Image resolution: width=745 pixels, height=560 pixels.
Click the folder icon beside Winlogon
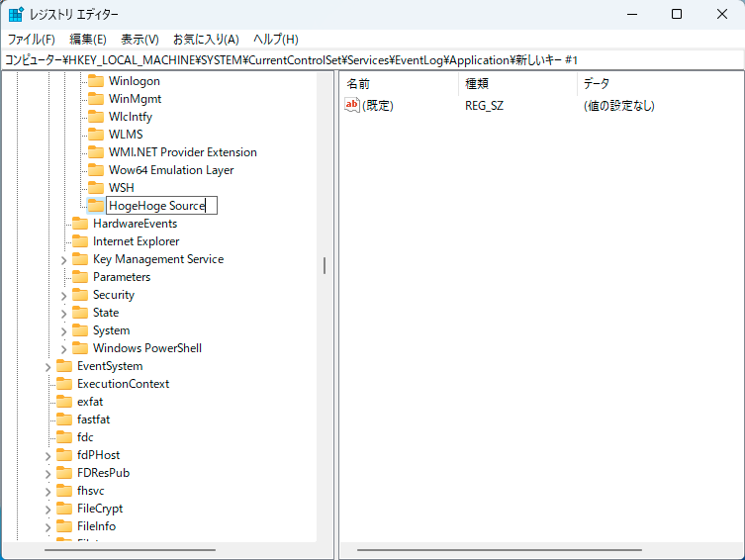(96, 81)
